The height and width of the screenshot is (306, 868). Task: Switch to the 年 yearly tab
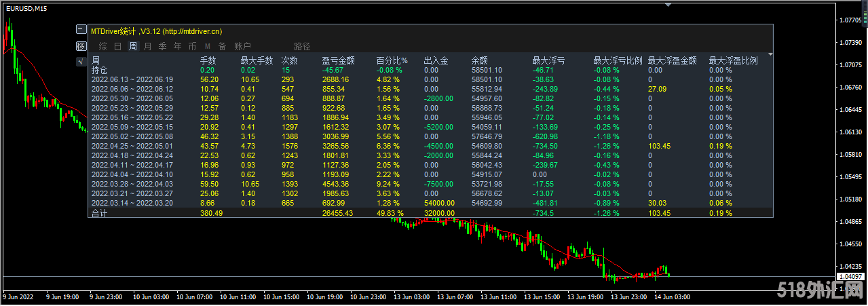[x=178, y=47]
